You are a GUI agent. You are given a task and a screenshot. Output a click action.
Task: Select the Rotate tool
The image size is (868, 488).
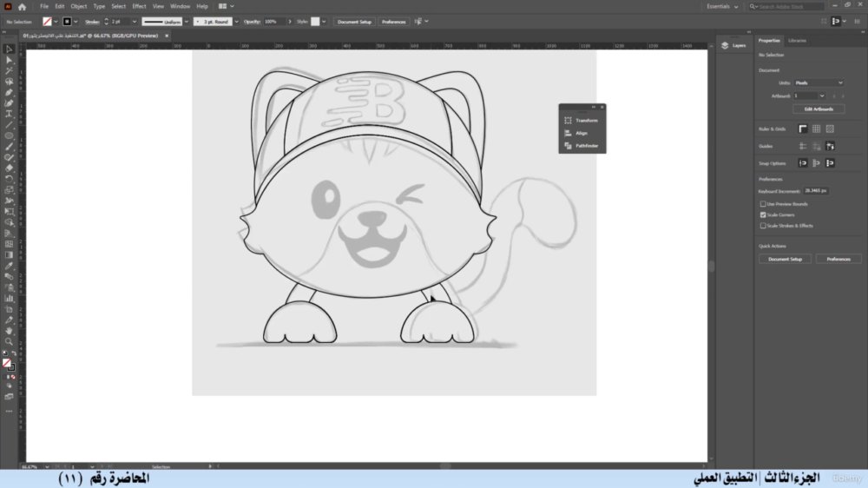pyautogui.click(x=9, y=179)
